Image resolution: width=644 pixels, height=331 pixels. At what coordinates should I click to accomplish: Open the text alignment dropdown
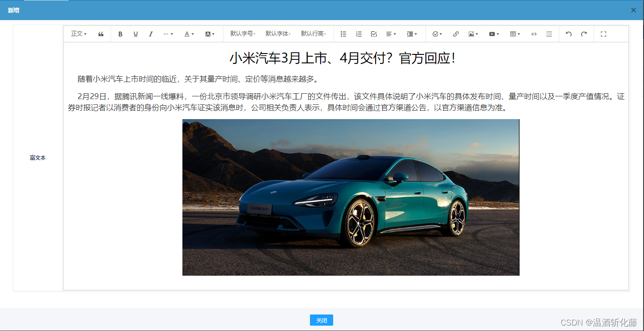[391, 34]
